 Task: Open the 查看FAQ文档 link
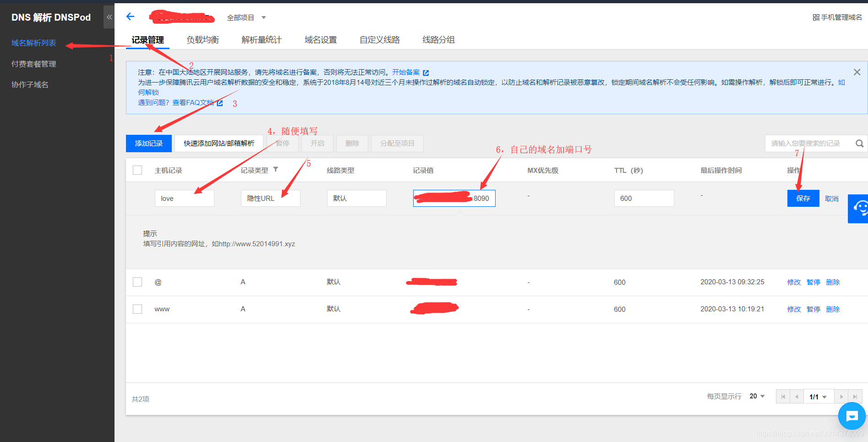193,103
